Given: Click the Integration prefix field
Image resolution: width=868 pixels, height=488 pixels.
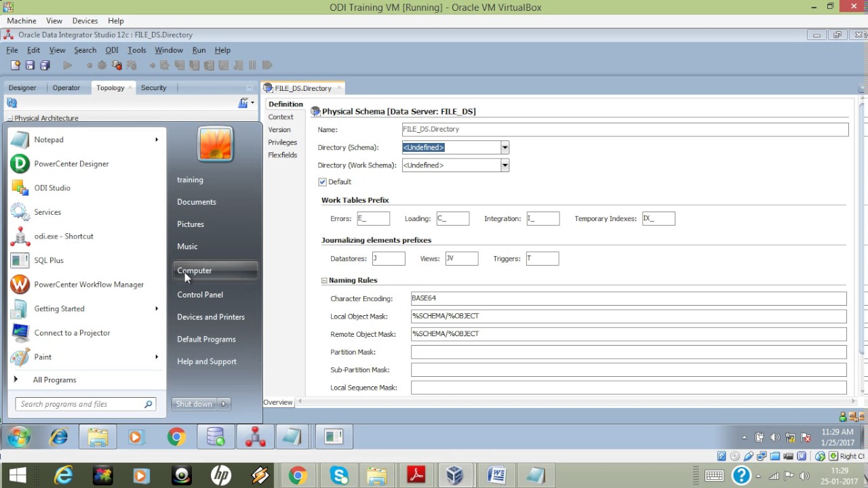Looking at the screenshot, I should (542, 218).
